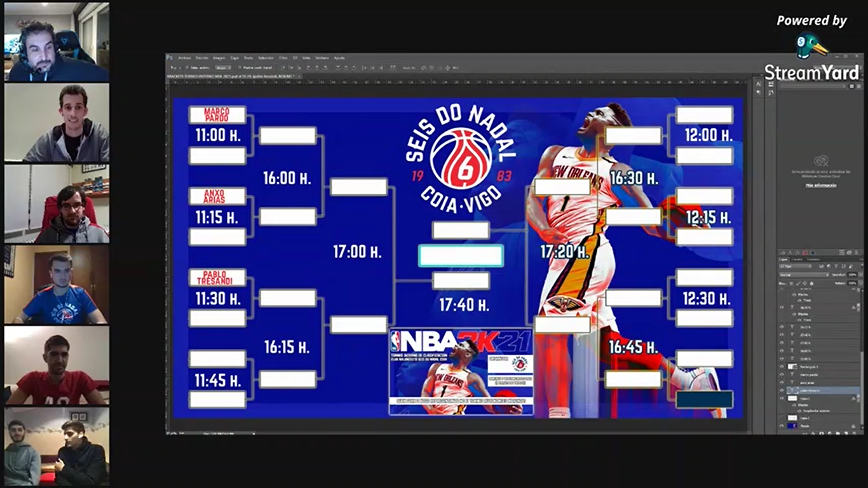Open the layer filter type dropdown
This screenshot has width=868, height=488.
796,266
